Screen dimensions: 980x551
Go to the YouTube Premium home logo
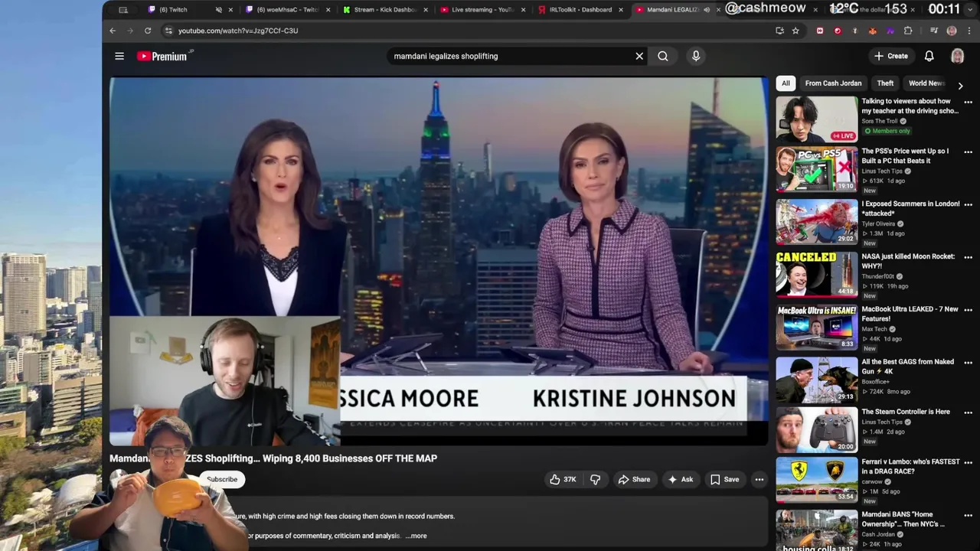(x=163, y=56)
